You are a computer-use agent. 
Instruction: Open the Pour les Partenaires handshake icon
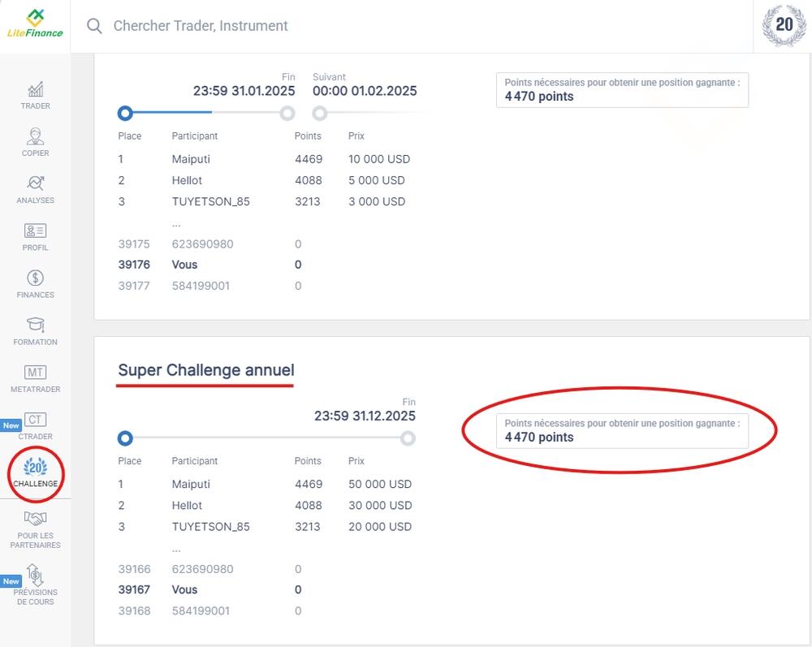click(35, 518)
